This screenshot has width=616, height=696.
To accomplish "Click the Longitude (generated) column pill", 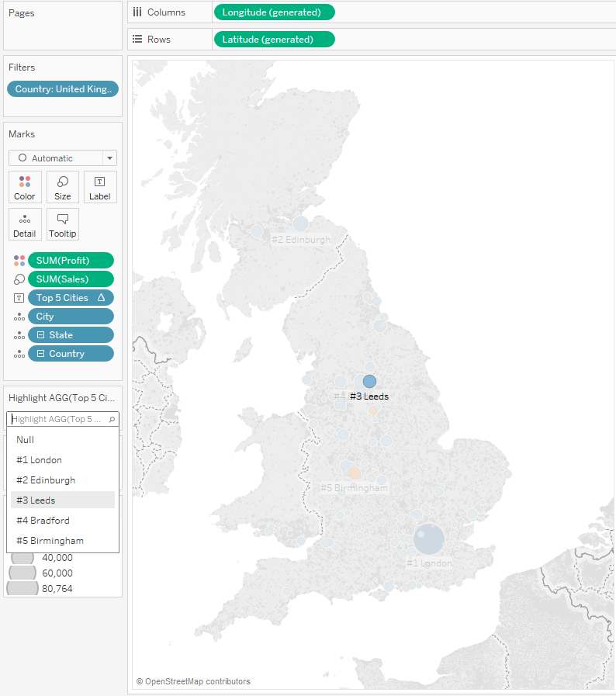I will coord(274,12).
